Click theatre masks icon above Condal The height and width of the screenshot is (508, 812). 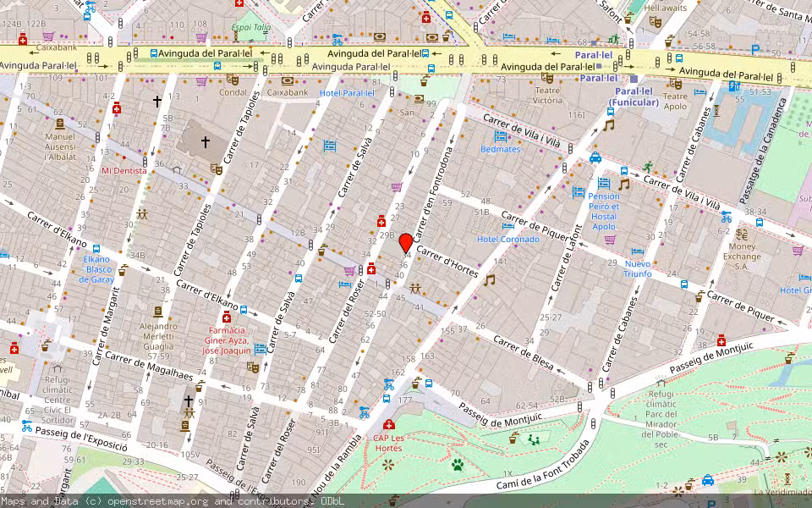233,80
